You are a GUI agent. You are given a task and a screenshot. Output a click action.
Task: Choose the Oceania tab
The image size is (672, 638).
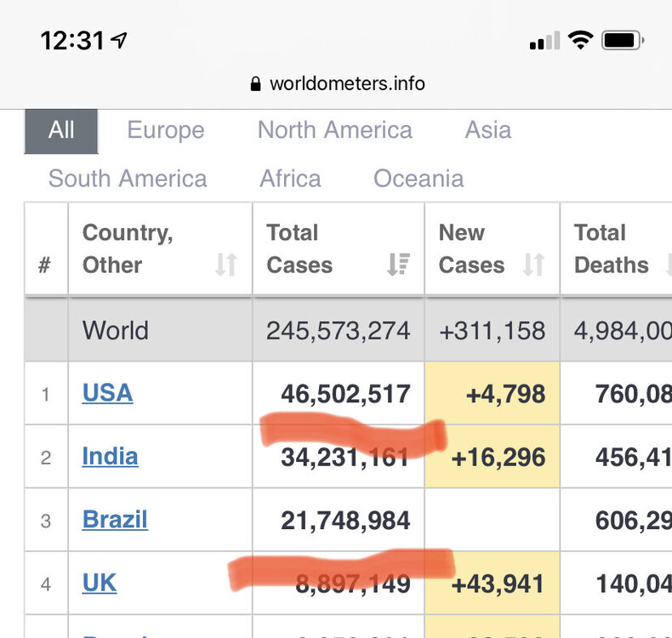[419, 179]
